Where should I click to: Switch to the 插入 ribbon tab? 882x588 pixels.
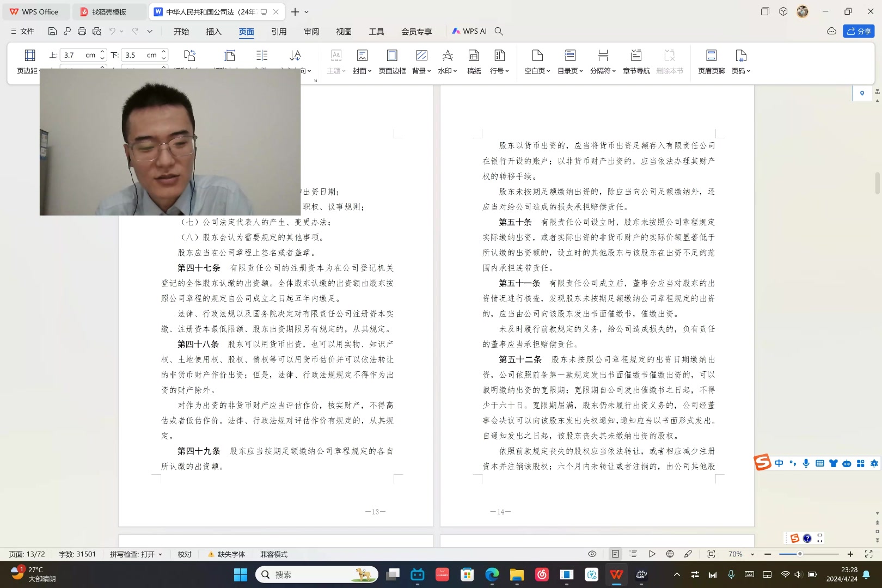click(x=214, y=32)
